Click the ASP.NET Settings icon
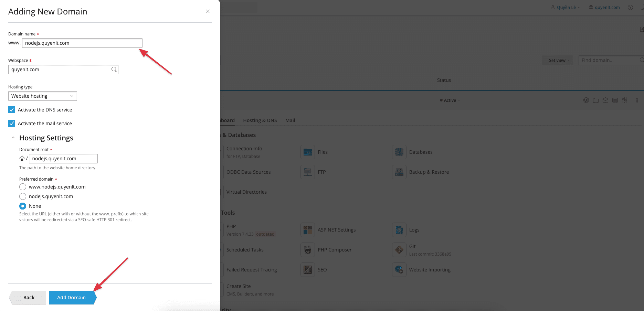Viewport: 644px width, 311px height. [307, 230]
